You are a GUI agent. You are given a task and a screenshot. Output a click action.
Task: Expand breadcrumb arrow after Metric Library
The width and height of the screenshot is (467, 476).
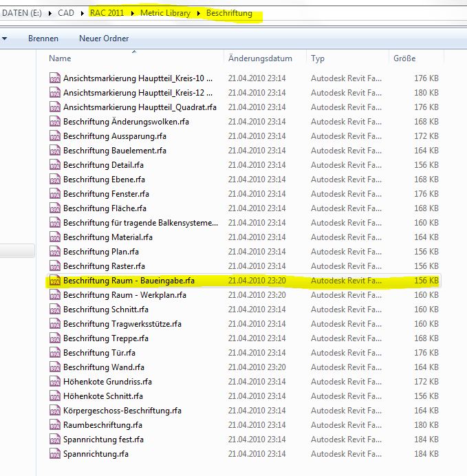(199, 13)
